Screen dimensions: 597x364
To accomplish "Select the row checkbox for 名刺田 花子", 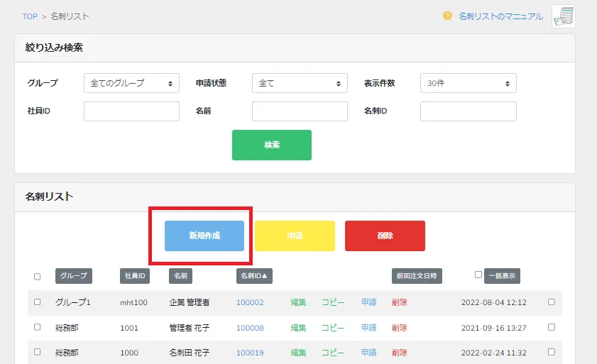I will [x=38, y=352].
